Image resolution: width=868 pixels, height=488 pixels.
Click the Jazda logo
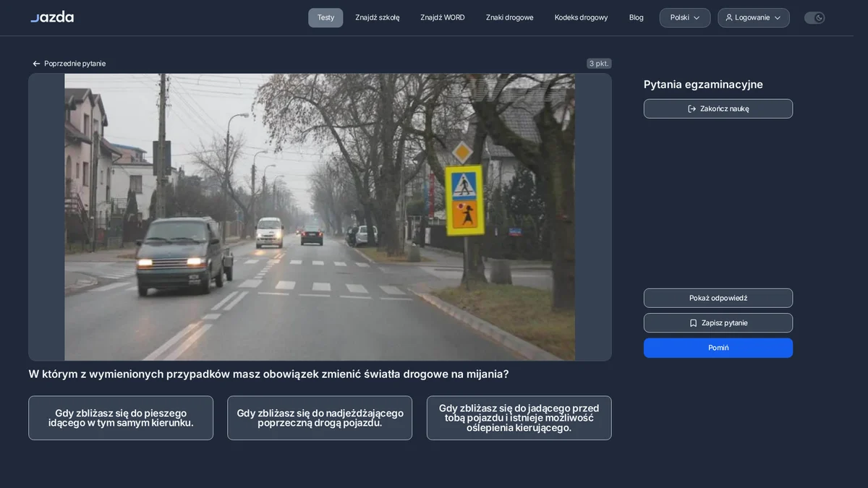coord(52,17)
